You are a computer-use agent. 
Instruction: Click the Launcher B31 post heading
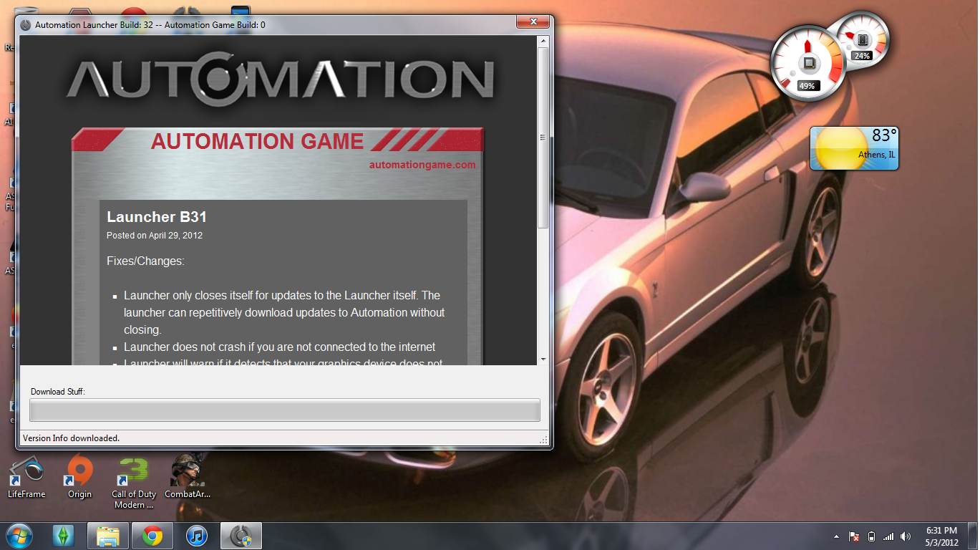157,217
